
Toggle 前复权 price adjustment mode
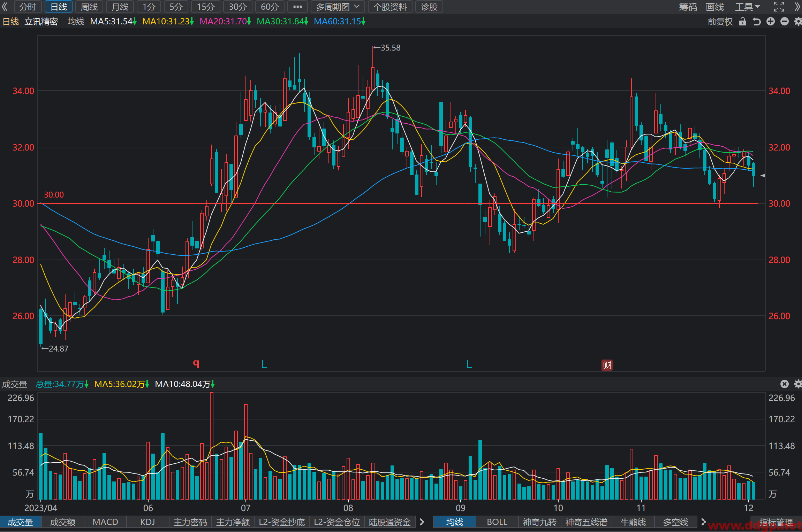tap(720, 22)
